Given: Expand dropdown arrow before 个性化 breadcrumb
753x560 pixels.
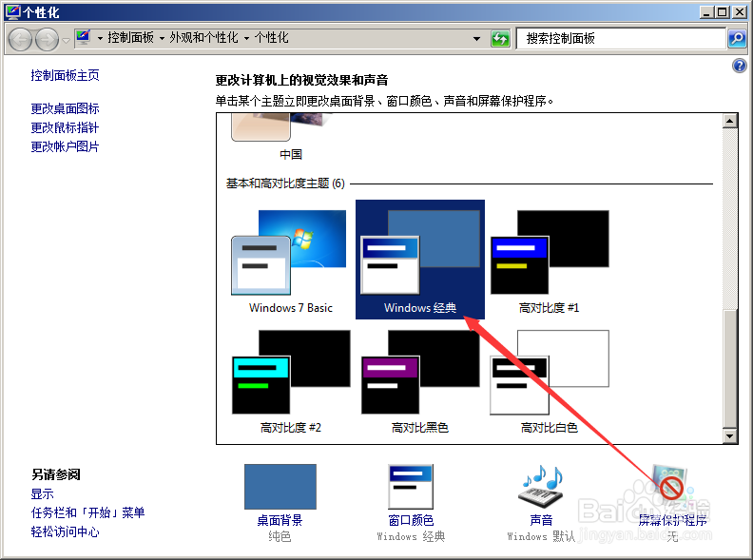Looking at the screenshot, I should pos(246,38).
